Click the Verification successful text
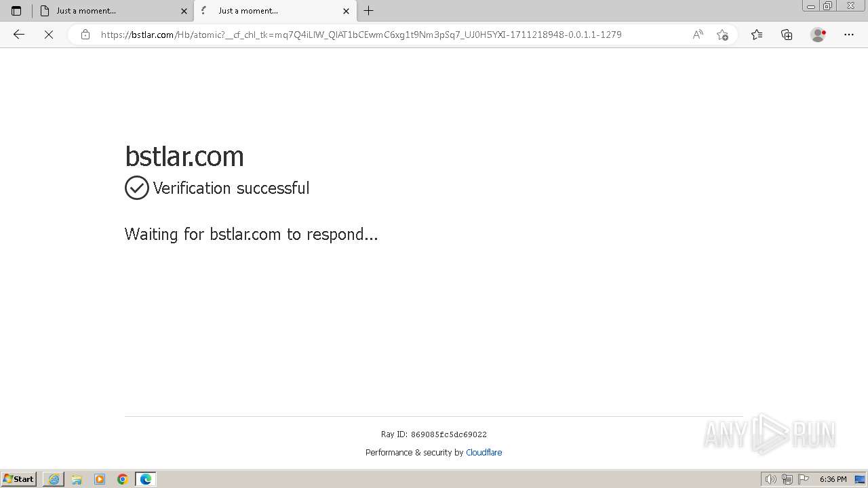This screenshot has width=868, height=488. click(x=231, y=188)
